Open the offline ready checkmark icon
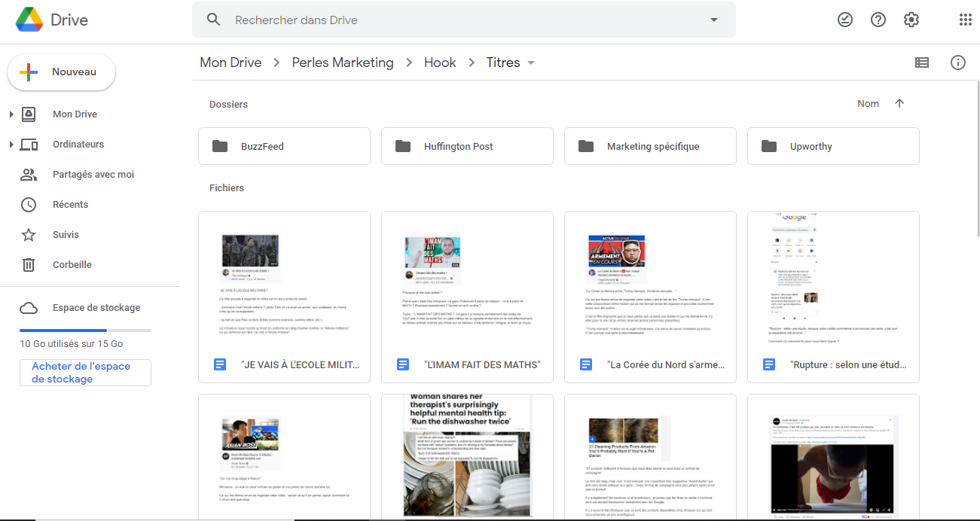980x521 pixels. tap(845, 20)
